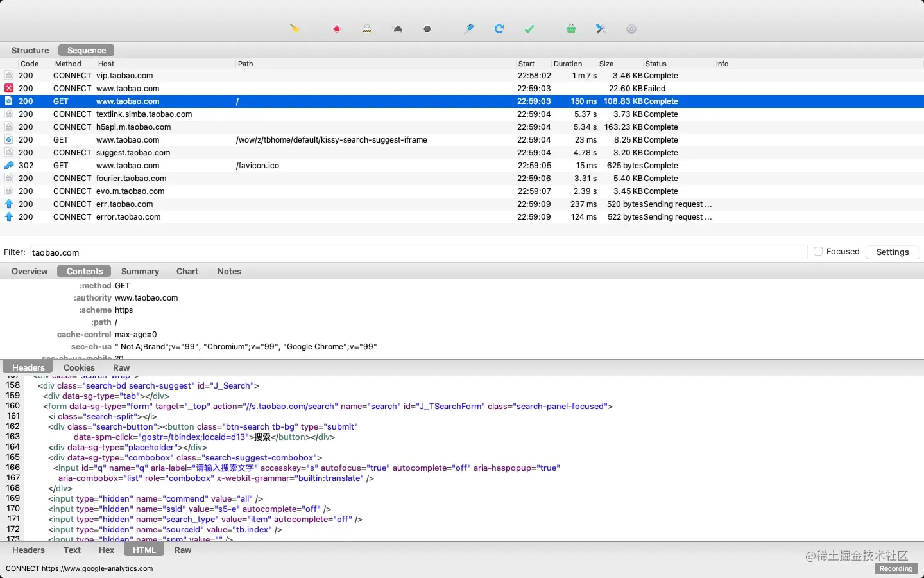The width and height of the screenshot is (924, 578).
Task: Sort requests by the Status column header
Action: (656, 64)
